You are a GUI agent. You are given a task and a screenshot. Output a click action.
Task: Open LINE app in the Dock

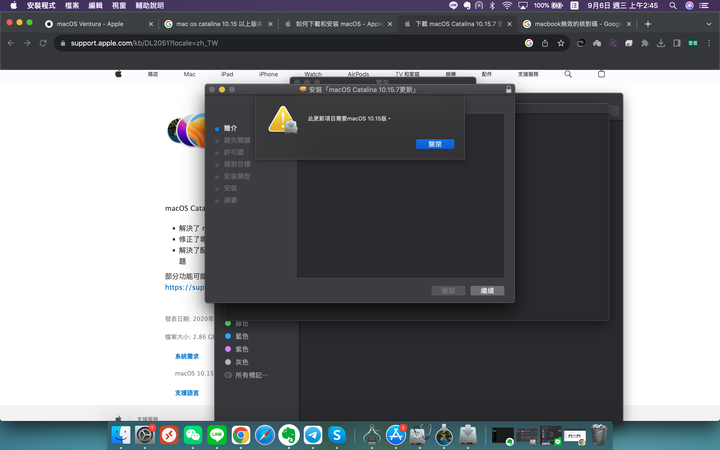pos(217,434)
